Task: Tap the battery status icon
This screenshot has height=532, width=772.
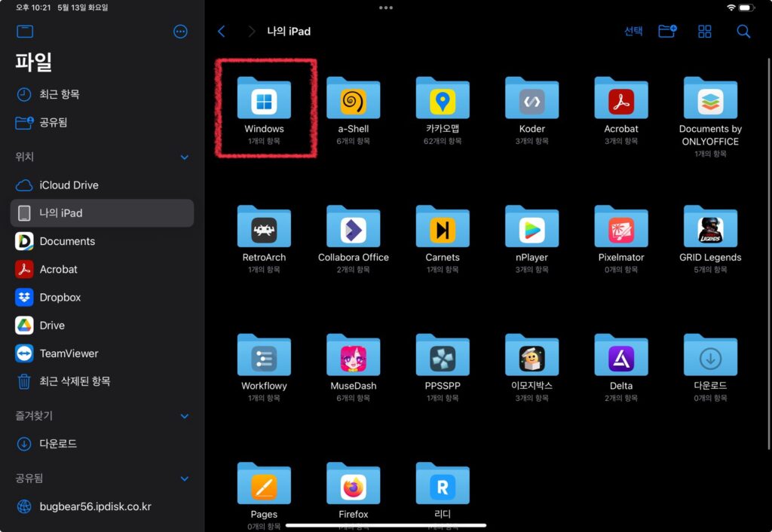Action: pyautogui.click(x=746, y=8)
